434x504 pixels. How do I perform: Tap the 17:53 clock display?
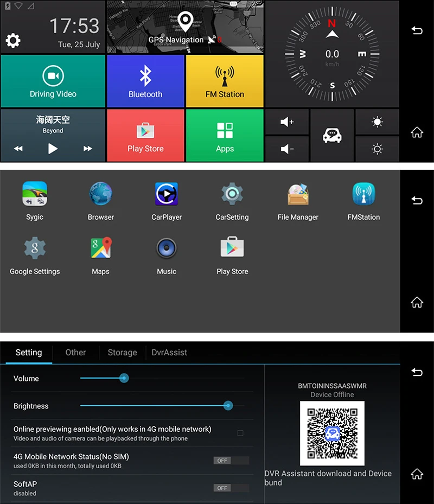pos(74,25)
